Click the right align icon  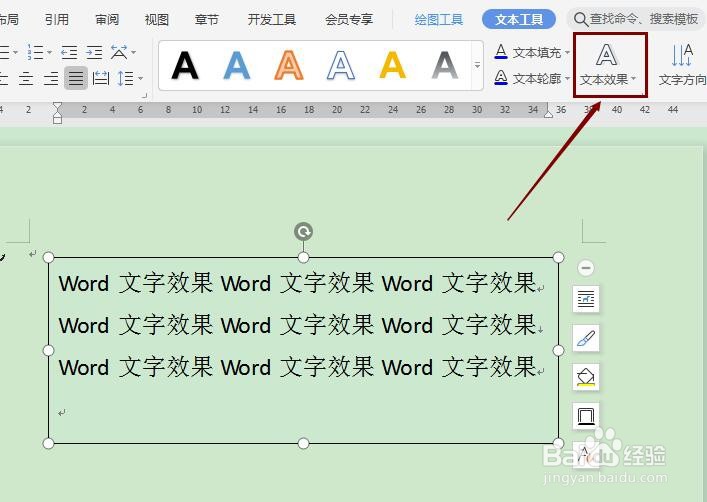pos(51,78)
